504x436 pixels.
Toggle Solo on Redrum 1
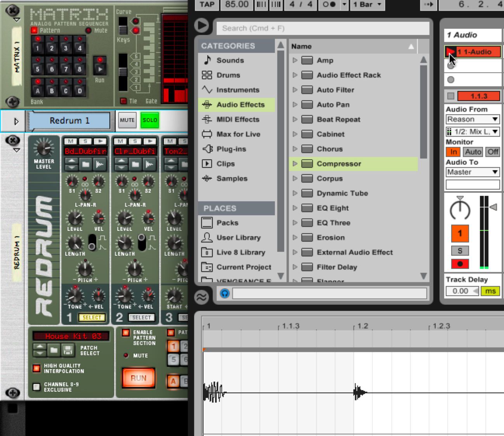pyautogui.click(x=150, y=120)
